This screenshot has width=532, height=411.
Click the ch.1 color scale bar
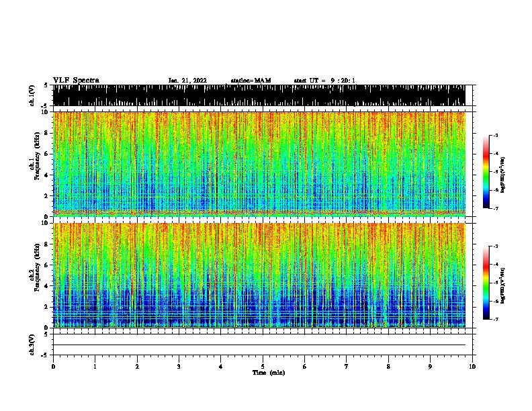coord(486,172)
